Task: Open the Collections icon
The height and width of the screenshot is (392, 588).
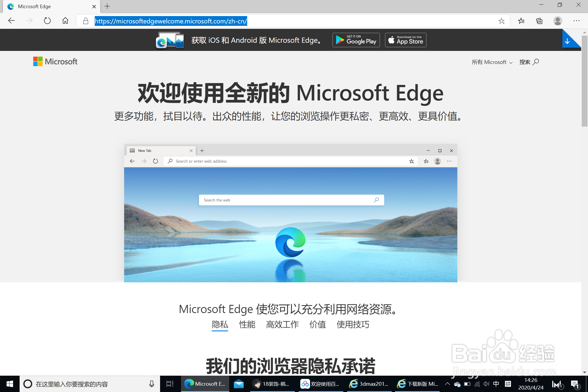Action: point(539,21)
